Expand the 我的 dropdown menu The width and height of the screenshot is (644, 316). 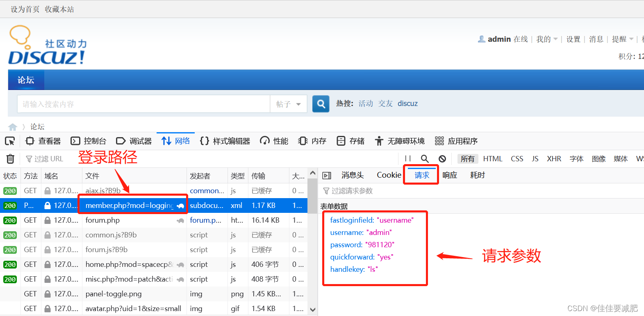coord(547,39)
